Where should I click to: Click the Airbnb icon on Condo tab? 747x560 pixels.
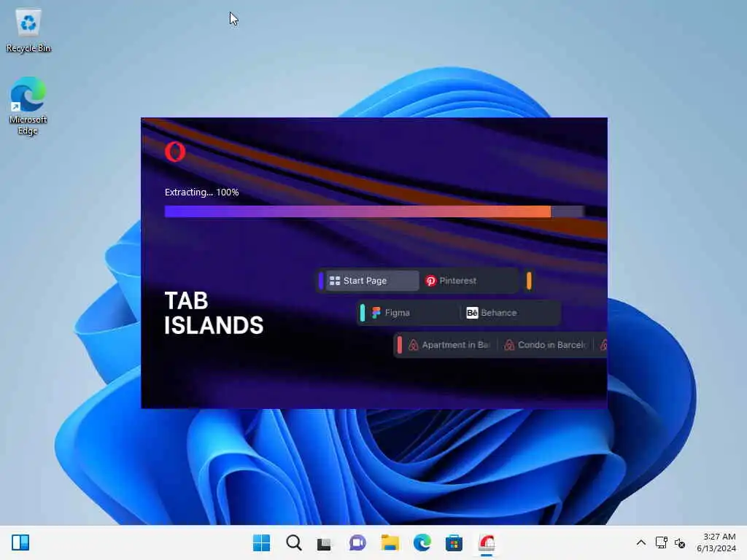509,345
